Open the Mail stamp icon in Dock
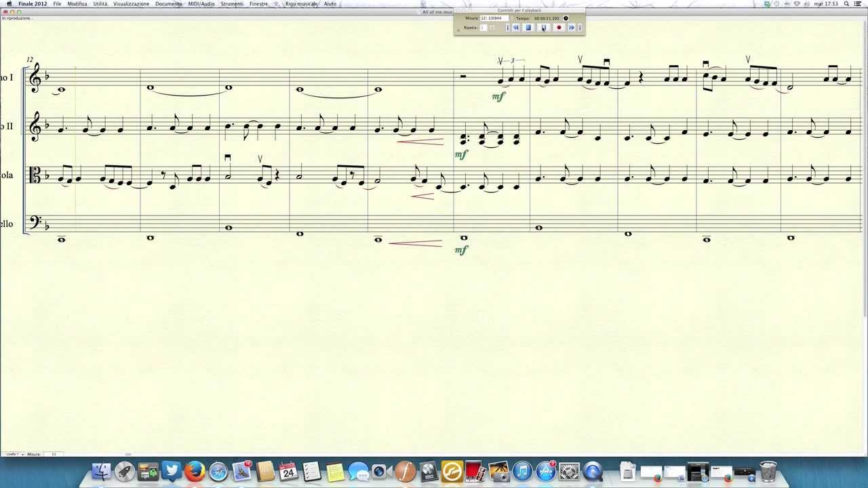 coord(242,471)
